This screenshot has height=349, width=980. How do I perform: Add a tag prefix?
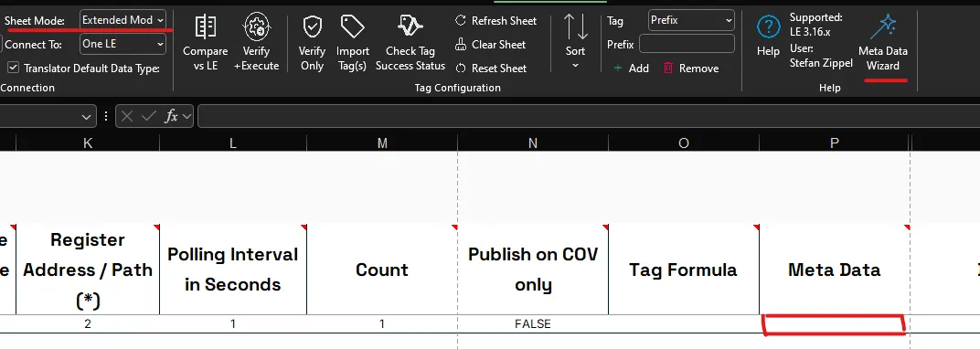tap(632, 68)
